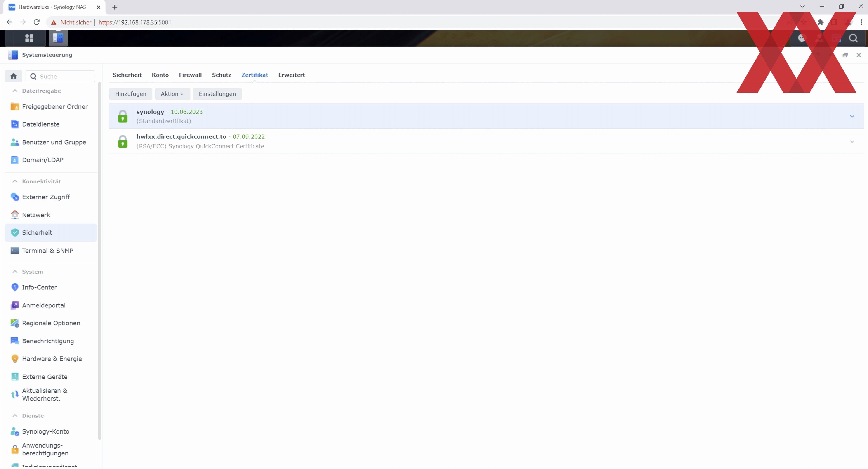Open Benachrichtigung settings
The image size is (868, 469).
51,341
